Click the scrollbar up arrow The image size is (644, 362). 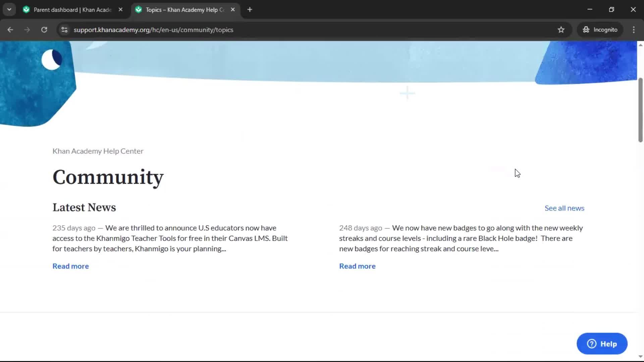point(640,45)
